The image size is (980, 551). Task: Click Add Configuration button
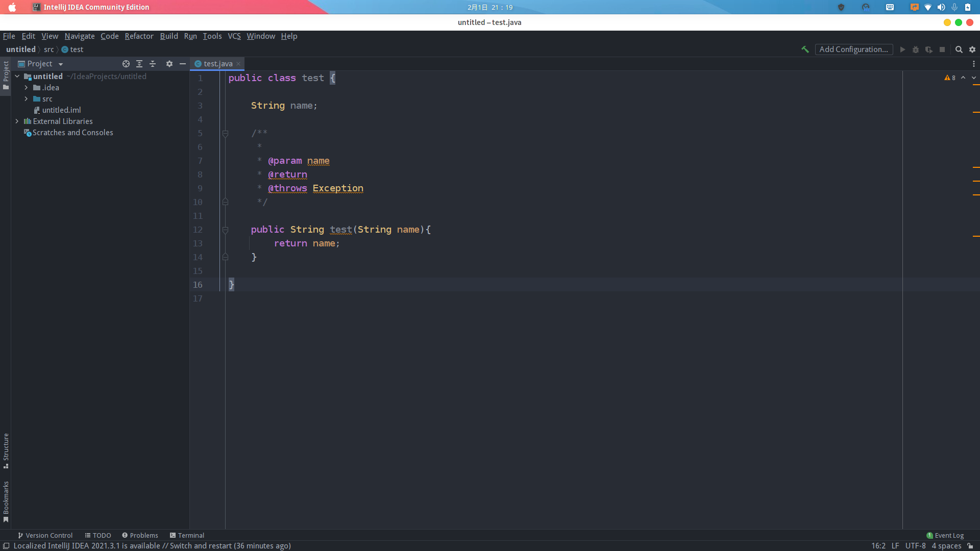click(x=854, y=49)
